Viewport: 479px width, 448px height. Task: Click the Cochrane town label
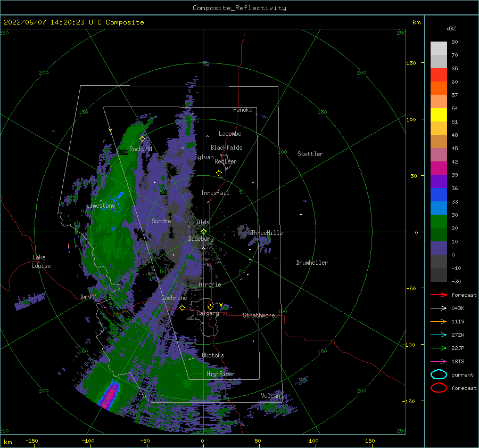174,298
